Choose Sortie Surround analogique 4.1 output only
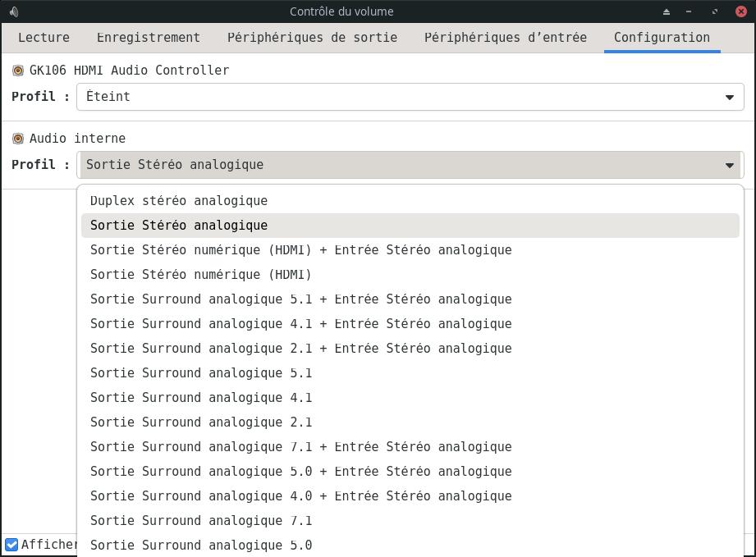Image resolution: width=756 pixels, height=557 pixels. (x=410, y=398)
